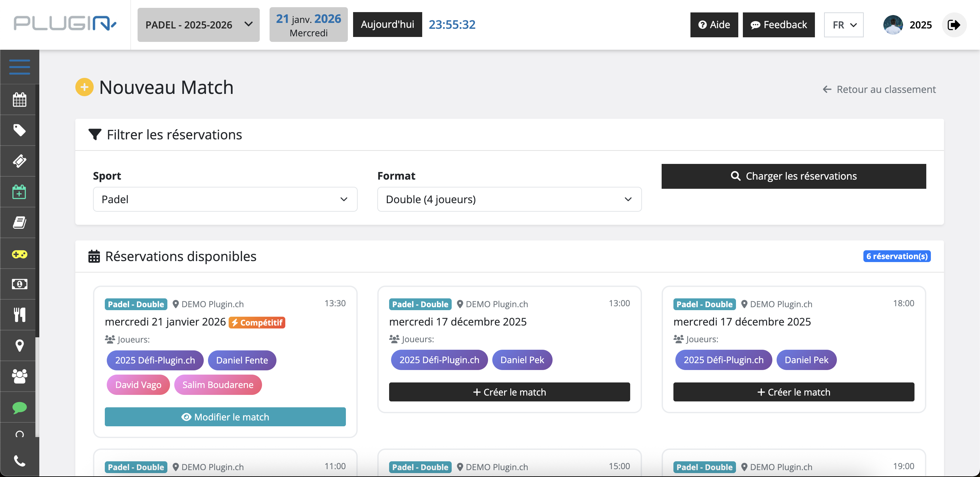Select the green calendar-plus sidebar icon

click(19, 192)
